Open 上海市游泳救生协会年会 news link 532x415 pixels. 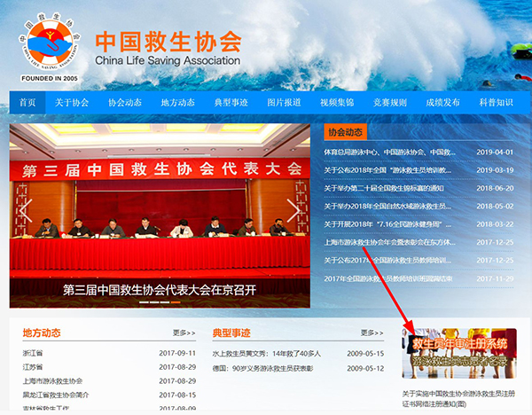point(389,242)
